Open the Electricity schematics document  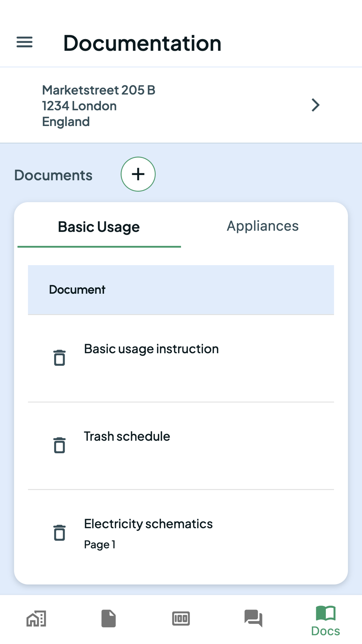point(148,524)
